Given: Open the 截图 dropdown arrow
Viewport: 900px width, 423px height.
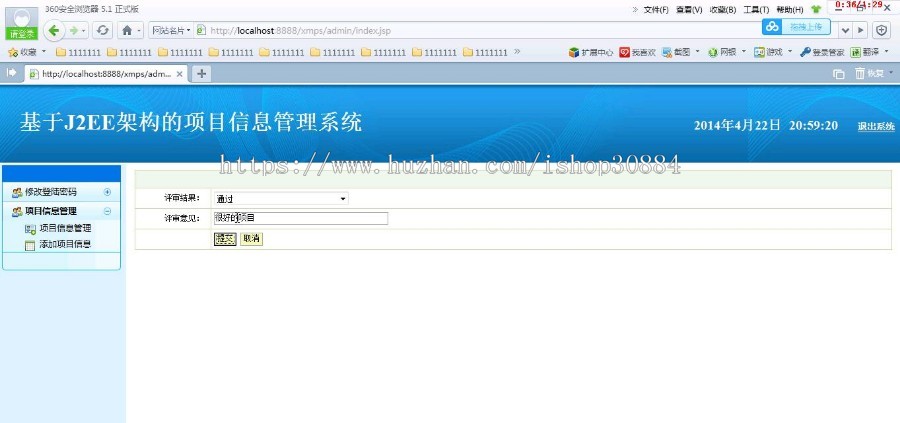Looking at the screenshot, I should [697, 52].
